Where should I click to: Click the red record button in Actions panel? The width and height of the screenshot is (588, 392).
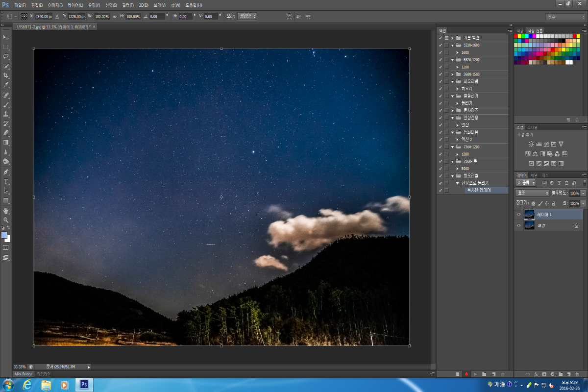[x=466, y=374]
